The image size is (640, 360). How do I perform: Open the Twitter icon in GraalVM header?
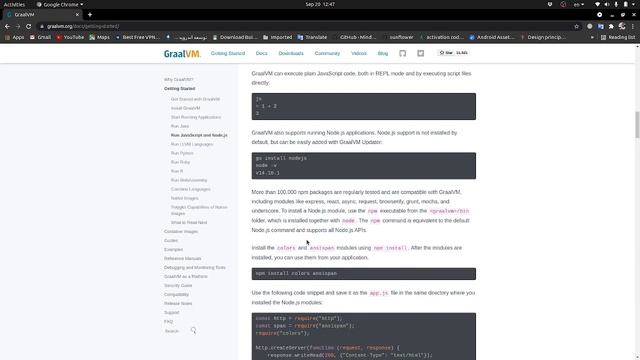(420, 53)
